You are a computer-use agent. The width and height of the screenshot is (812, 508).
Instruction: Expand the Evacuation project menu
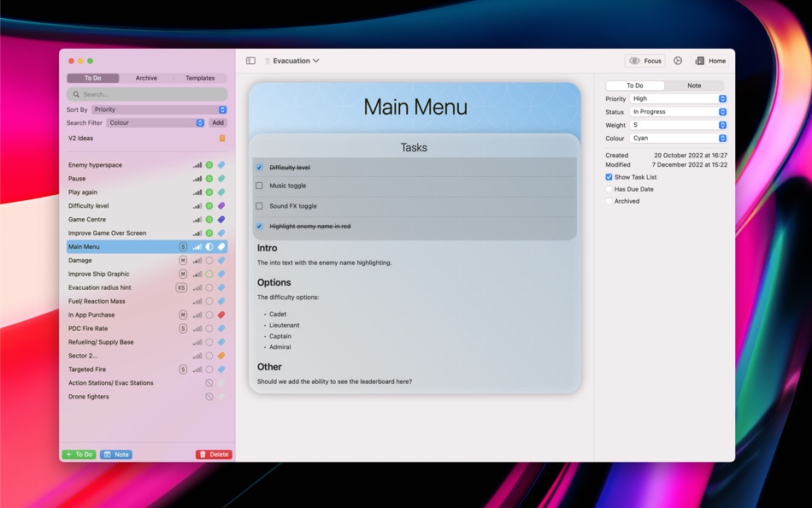(x=292, y=61)
